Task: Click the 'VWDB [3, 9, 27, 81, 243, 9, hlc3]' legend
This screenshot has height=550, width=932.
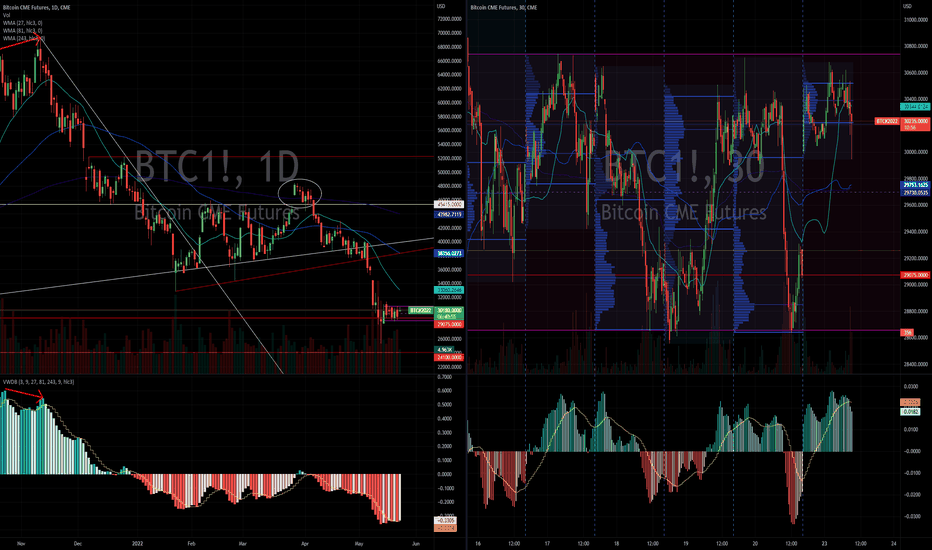Action: [x=38, y=382]
